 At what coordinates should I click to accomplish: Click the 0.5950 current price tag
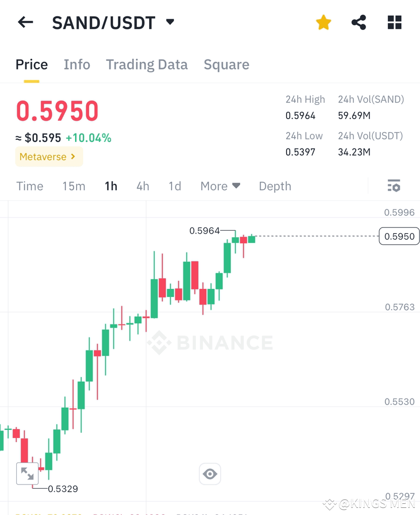pos(399,236)
